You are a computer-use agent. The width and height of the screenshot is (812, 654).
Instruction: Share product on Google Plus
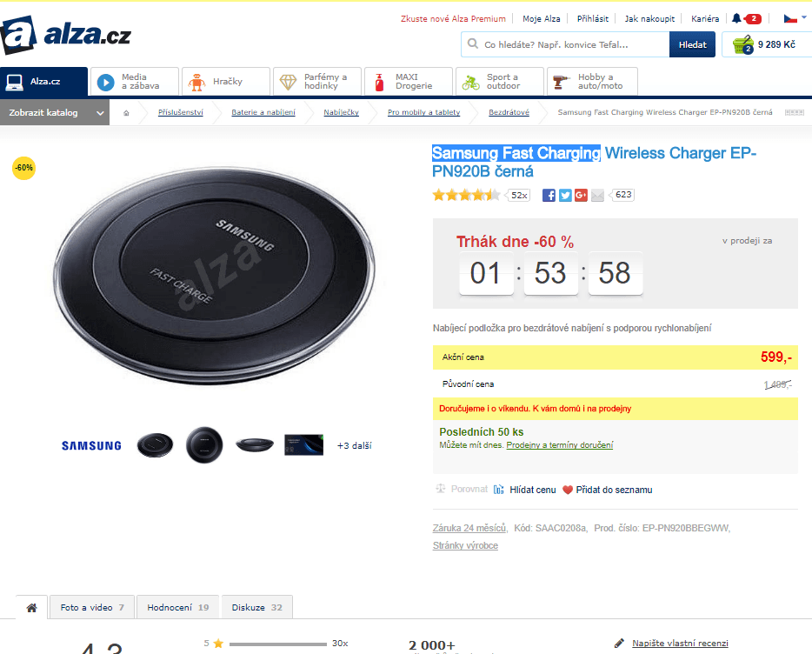[581, 196]
